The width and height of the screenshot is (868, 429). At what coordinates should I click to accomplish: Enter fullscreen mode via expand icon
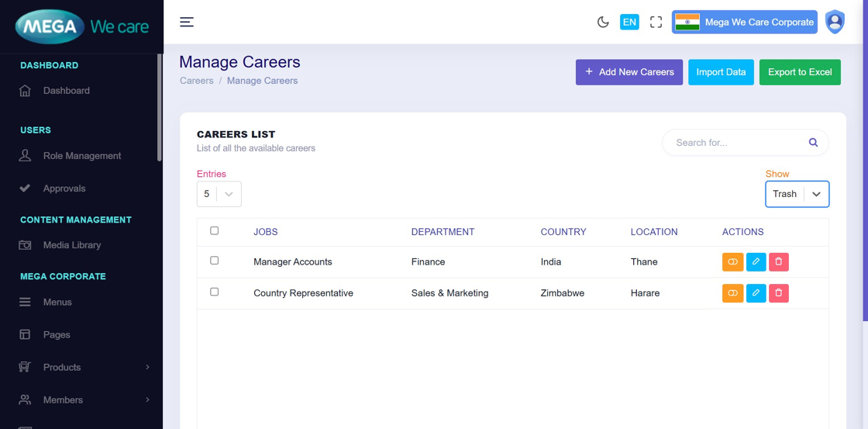656,22
